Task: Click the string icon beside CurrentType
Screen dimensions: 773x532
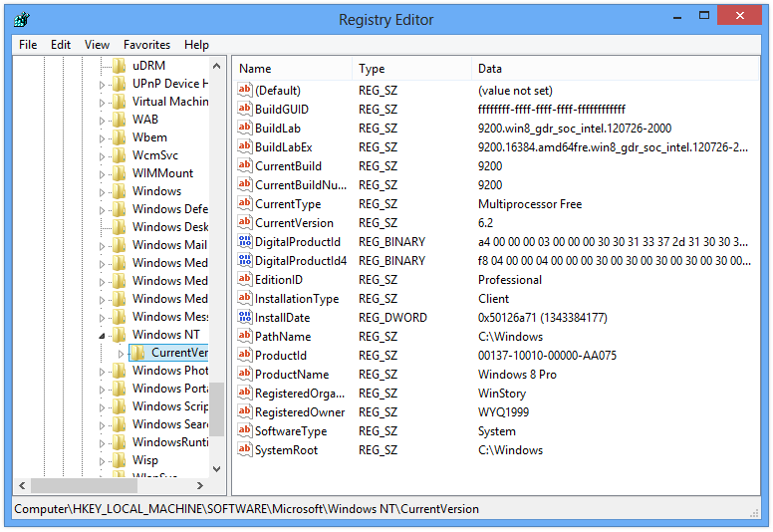Action: coord(244,203)
